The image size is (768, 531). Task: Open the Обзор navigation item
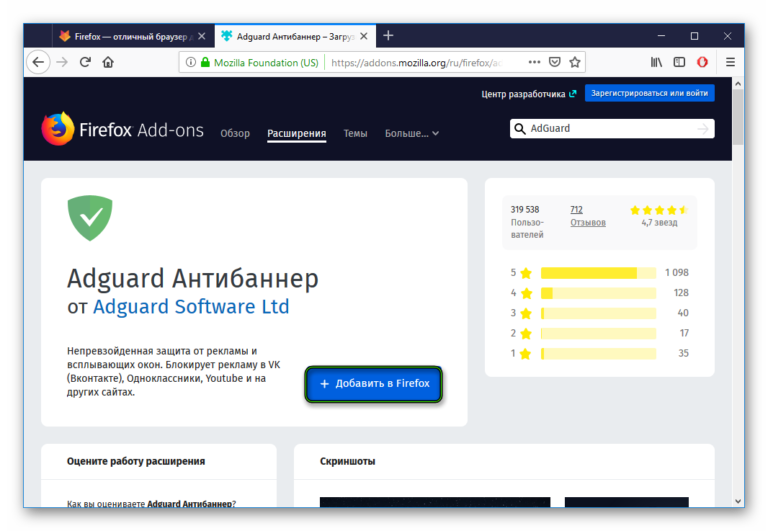235,133
